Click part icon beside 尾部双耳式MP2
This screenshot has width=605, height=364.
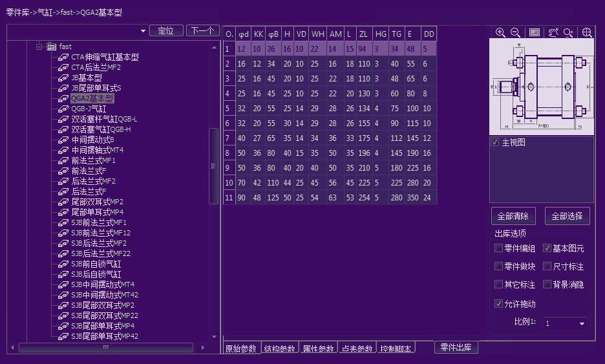(63, 202)
